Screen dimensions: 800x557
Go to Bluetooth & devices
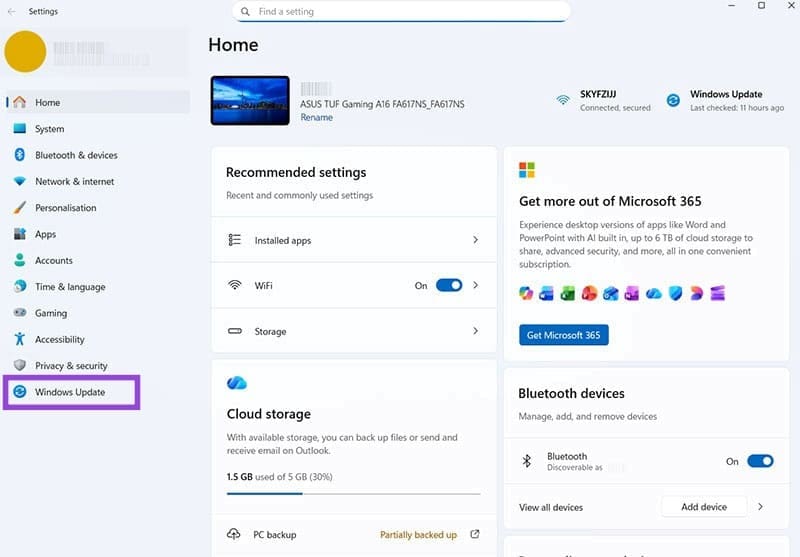98,155
